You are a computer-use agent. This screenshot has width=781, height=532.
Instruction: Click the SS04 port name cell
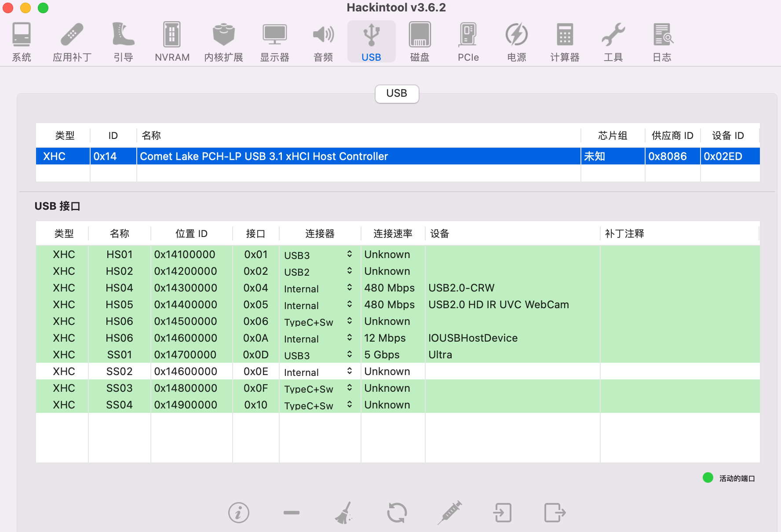[119, 404]
